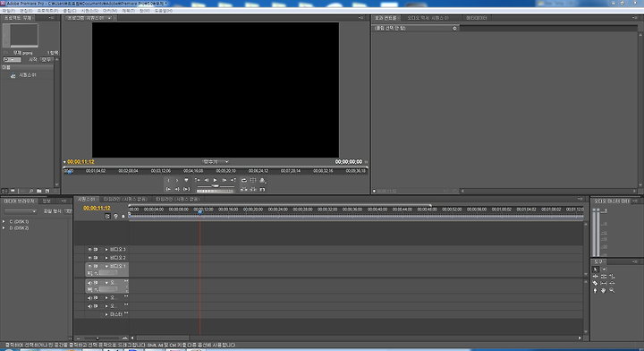
Task: Expand the D: (DISK2) drive
Action: [x=4, y=228]
